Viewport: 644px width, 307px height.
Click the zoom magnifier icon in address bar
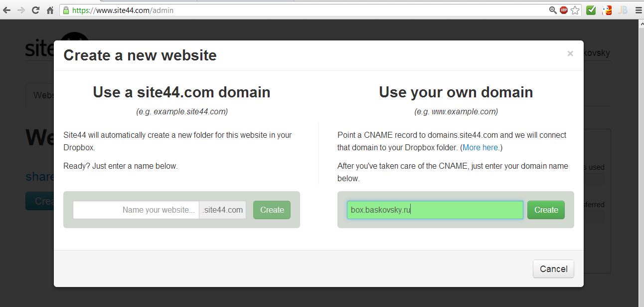coord(553,10)
